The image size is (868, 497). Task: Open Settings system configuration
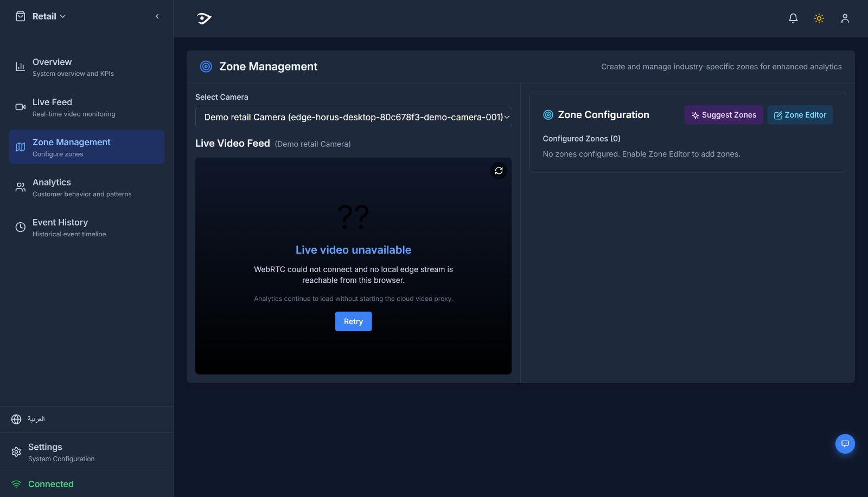point(86,452)
